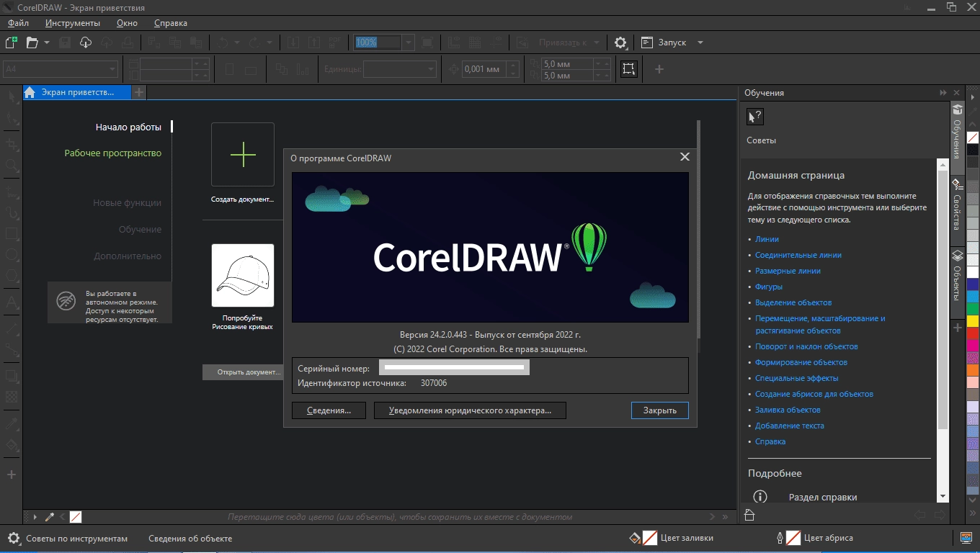Screen dimensions: 980x553
Task: Open the Поворот и наклон объектов link
Action: (806, 346)
